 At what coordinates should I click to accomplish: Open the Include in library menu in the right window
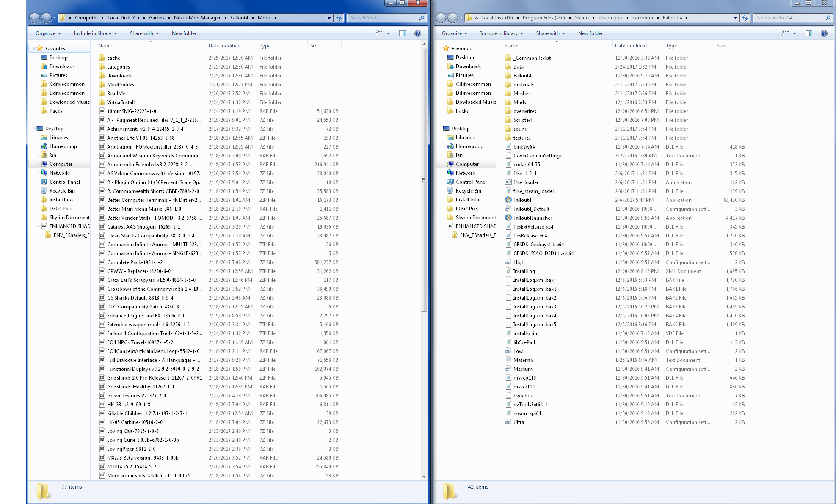point(501,33)
